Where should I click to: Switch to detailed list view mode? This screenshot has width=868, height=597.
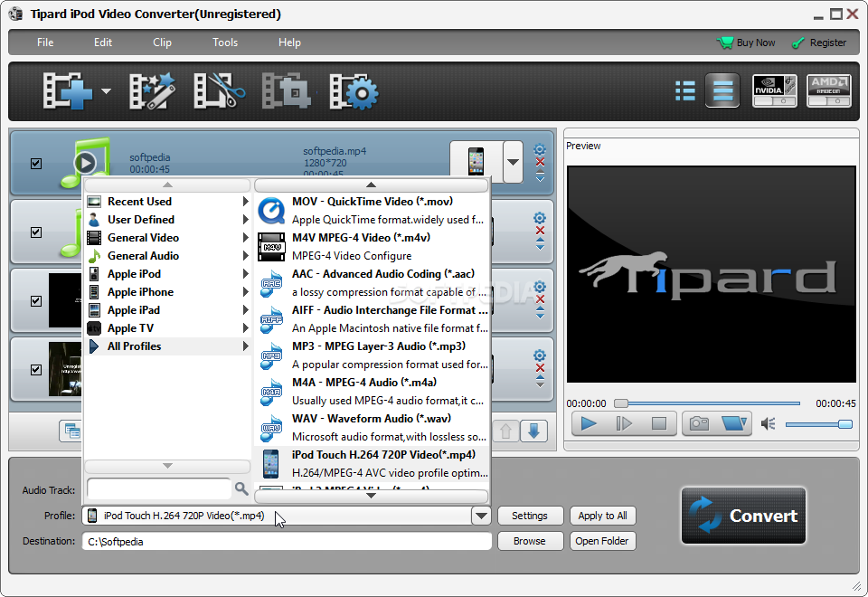(685, 90)
